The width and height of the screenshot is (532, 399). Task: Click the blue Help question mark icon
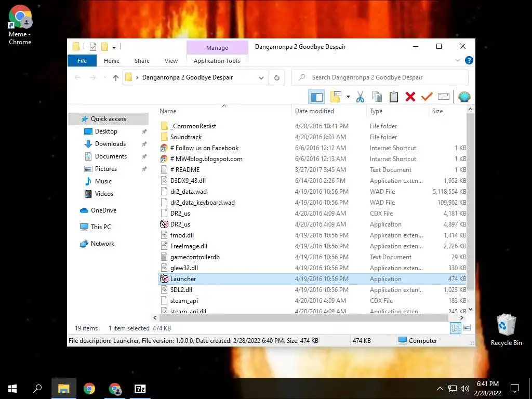tap(469, 60)
